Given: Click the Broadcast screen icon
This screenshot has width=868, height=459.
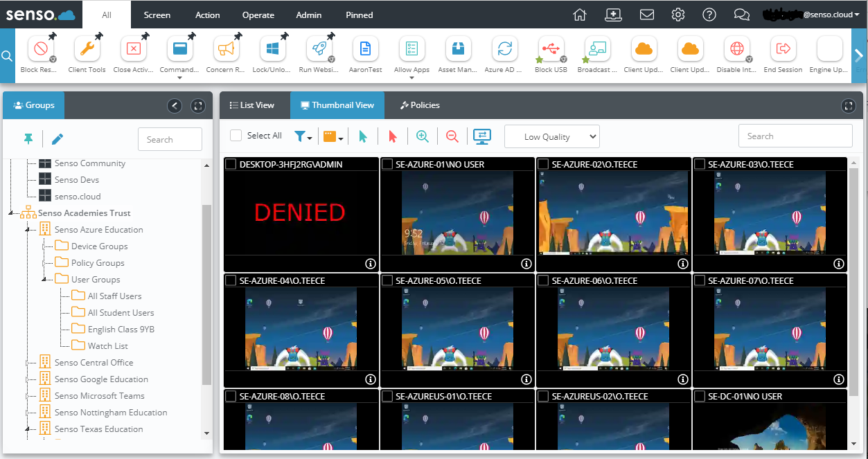Looking at the screenshot, I should click(598, 49).
